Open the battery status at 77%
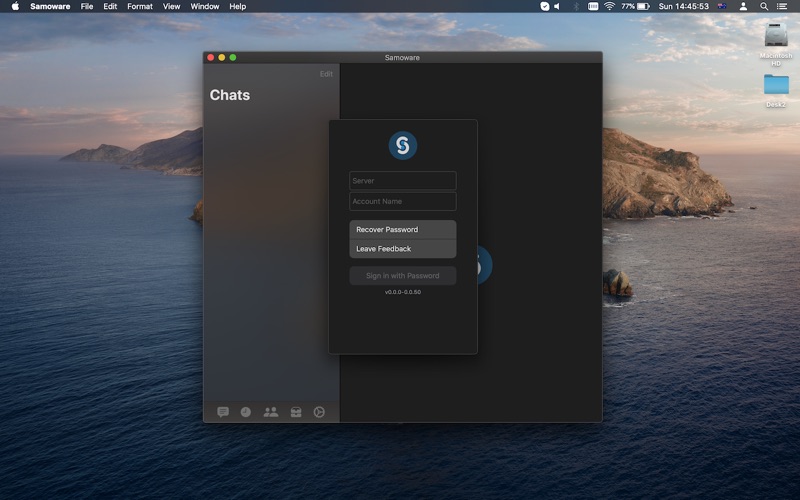Screen dimensions: 800x500 pyautogui.click(x=635, y=6)
